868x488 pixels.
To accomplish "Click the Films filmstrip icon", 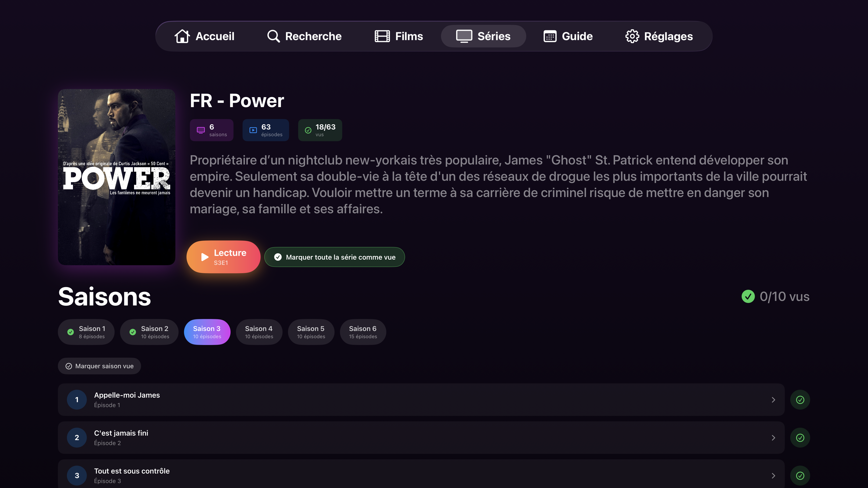I will [x=382, y=36].
